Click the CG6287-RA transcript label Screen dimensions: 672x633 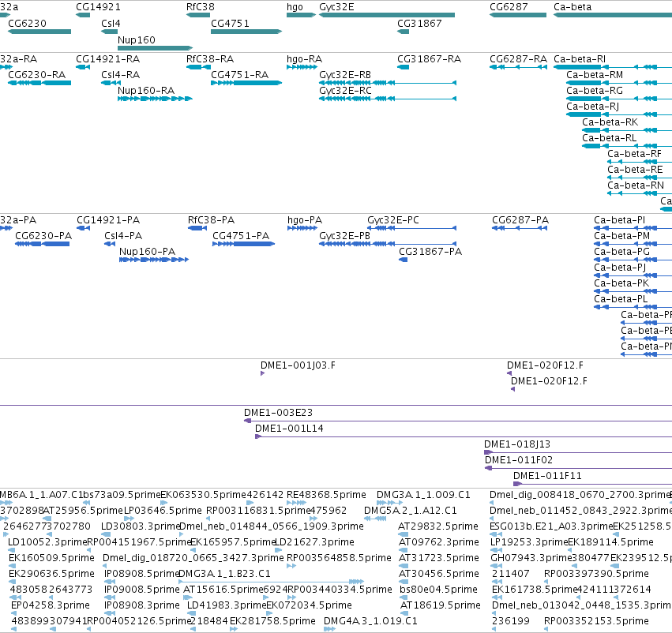[519, 58]
